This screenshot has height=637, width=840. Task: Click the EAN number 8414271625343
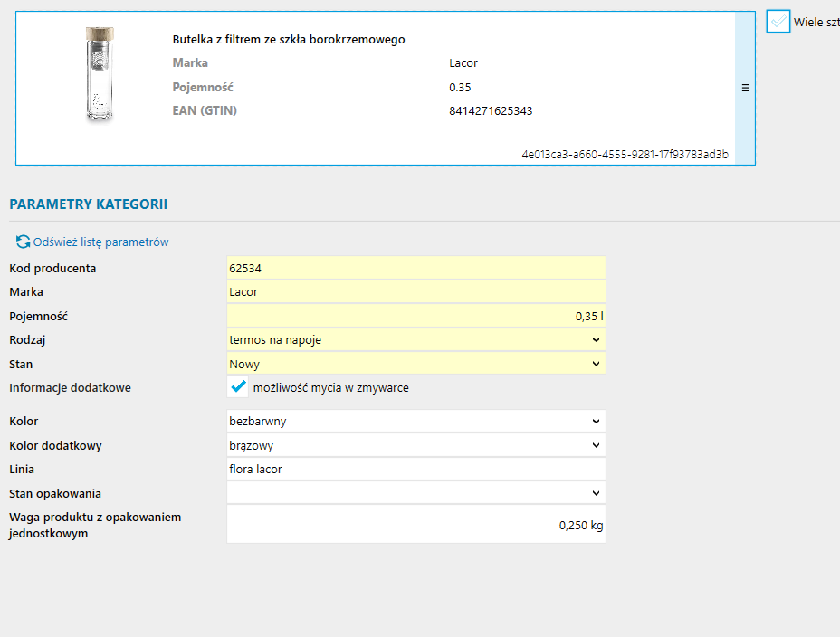tap(491, 111)
